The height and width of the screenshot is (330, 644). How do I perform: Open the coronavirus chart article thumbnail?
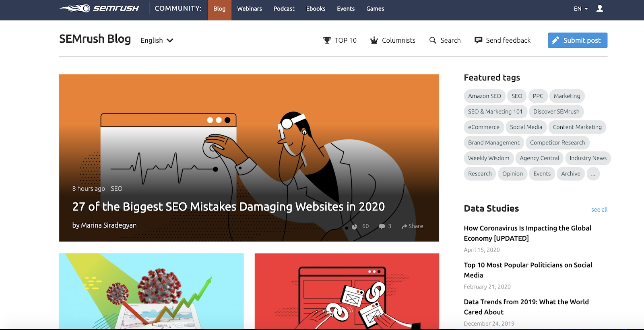click(151, 291)
